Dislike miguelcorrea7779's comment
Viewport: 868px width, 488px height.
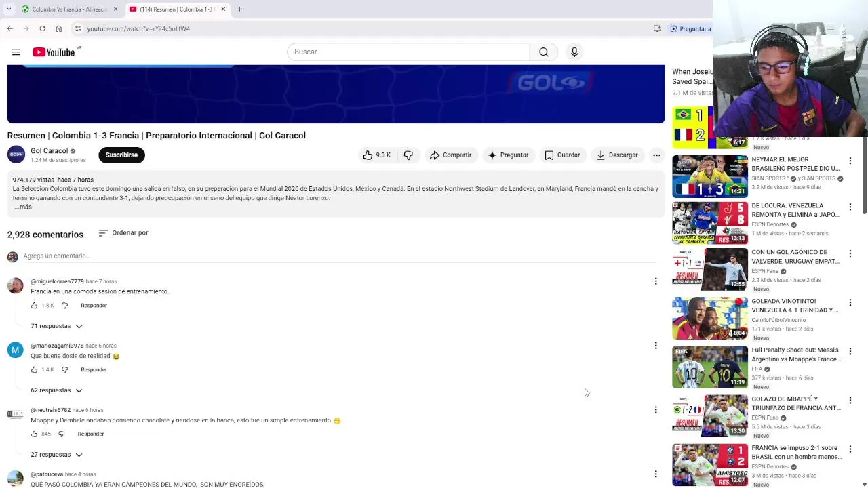pyautogui.click(x=64, y=306)
